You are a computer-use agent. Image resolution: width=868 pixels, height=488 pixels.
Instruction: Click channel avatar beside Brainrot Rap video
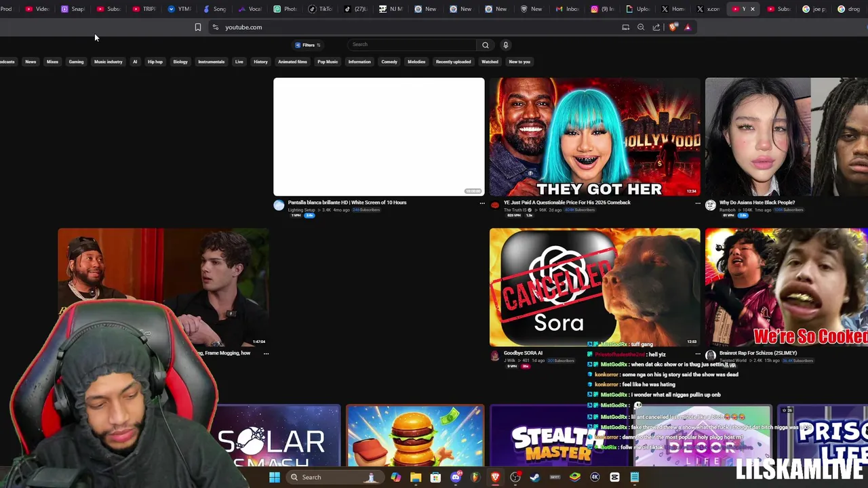[x=710, y=356]
